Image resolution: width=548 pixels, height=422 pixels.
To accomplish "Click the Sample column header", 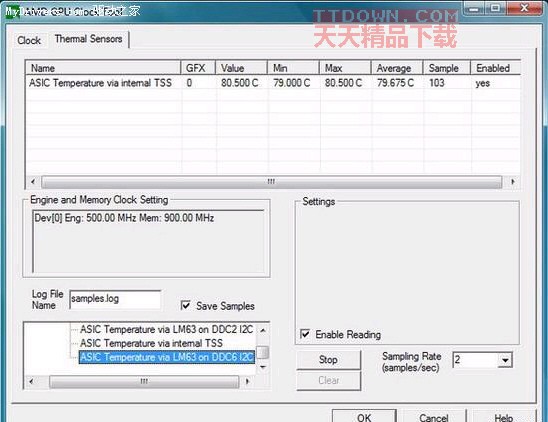I will [447, 68].
